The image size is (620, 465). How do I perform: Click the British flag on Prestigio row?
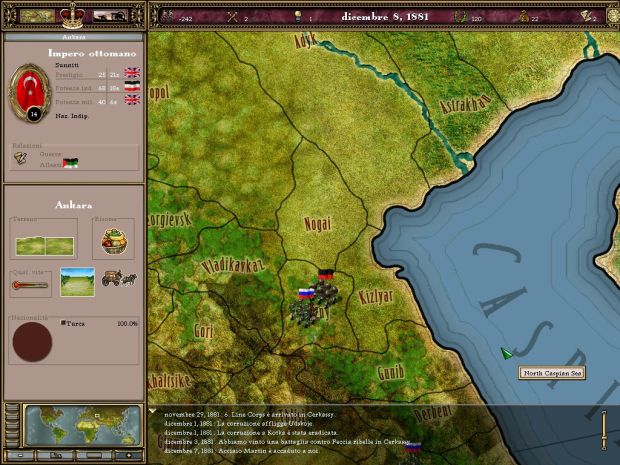pos(132,73)
